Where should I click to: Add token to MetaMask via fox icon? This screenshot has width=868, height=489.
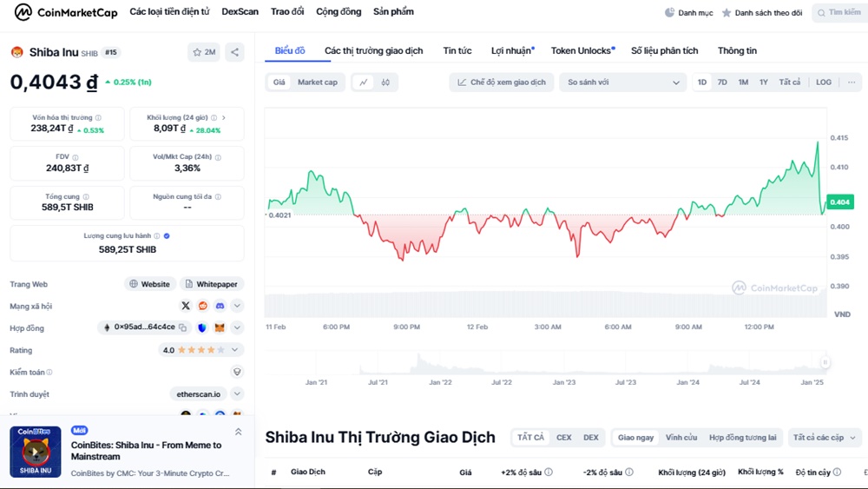(x=220, y=327)
